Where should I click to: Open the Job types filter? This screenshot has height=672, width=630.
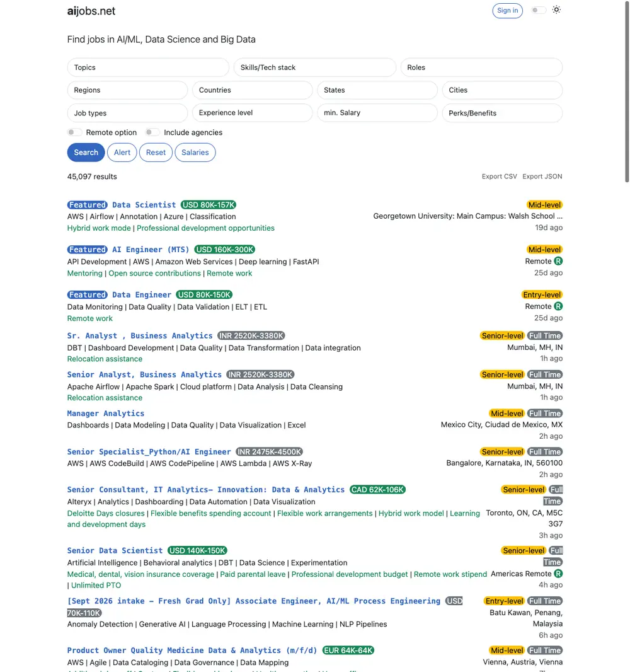[x=127, y=113]
